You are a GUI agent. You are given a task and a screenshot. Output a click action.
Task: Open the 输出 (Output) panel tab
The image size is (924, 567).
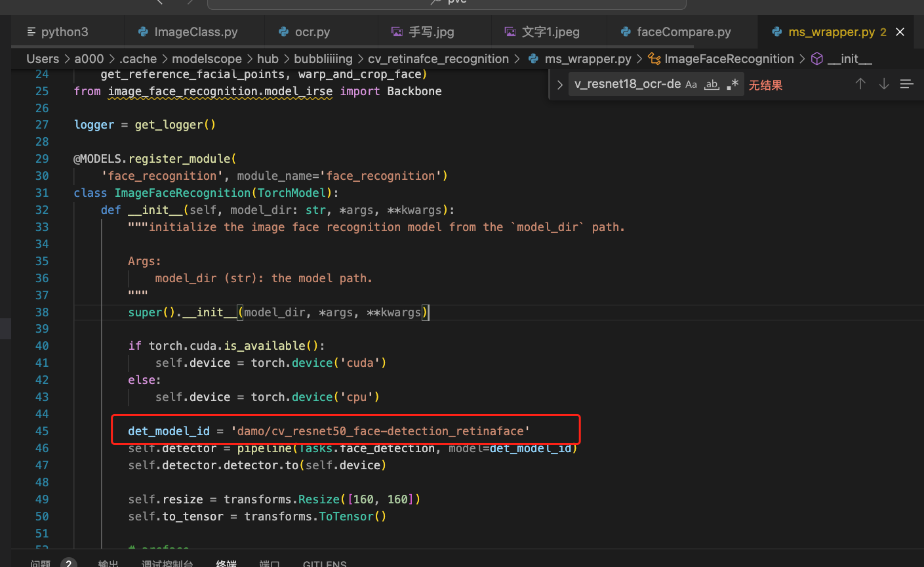108,563
